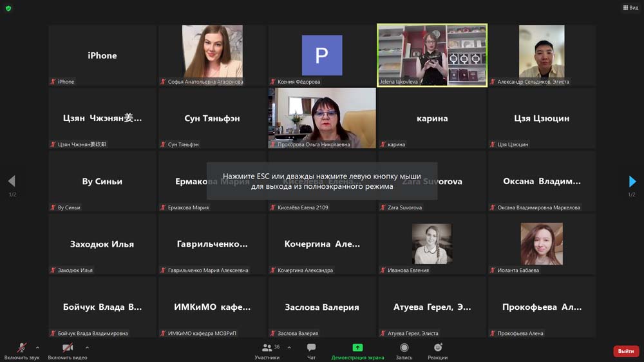Turn on the camera video
644x362 pixels.
pos(67,348)
